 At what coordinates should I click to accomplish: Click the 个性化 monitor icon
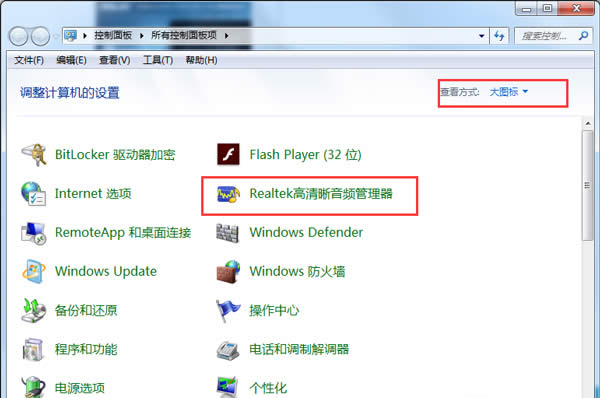pos(228,387)
